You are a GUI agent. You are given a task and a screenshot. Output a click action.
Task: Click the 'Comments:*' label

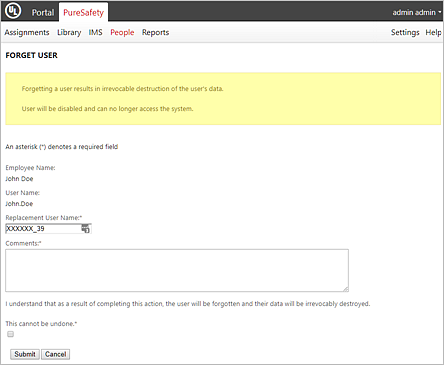click(23, 243)
